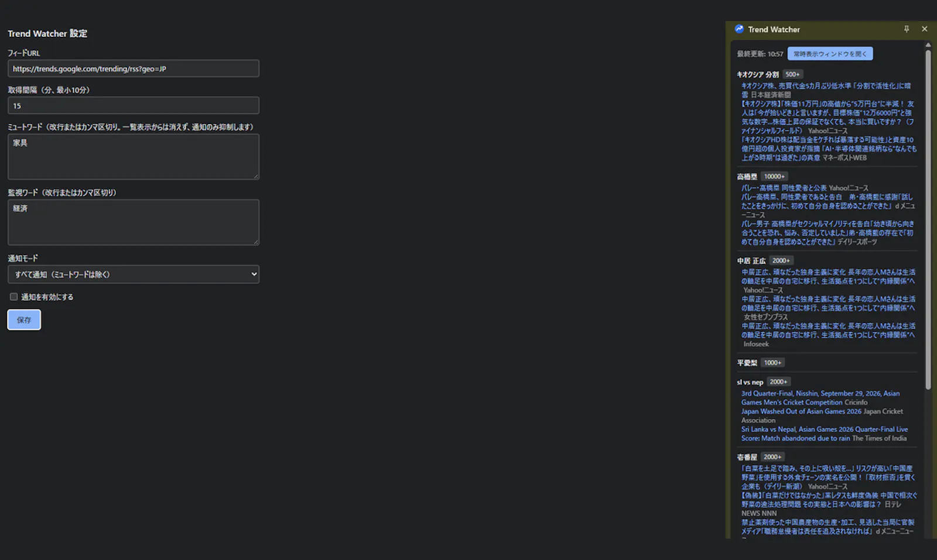Click the キオクシア 分割 trend heading

coord(758,74)
